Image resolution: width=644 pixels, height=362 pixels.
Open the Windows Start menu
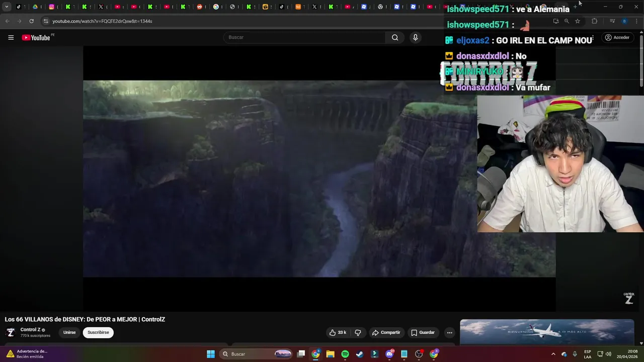pyautogui.click(x=211, y=354)
